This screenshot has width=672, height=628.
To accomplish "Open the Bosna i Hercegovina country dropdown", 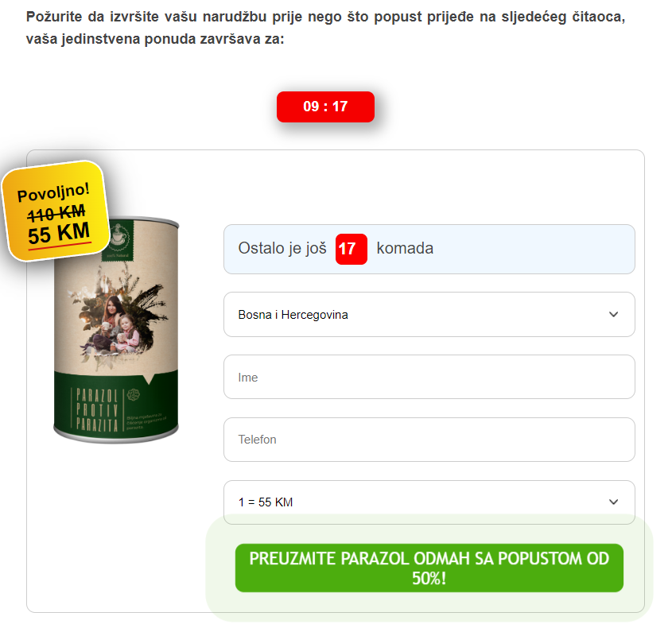I will pyautogui.click(x=429, y=315).
